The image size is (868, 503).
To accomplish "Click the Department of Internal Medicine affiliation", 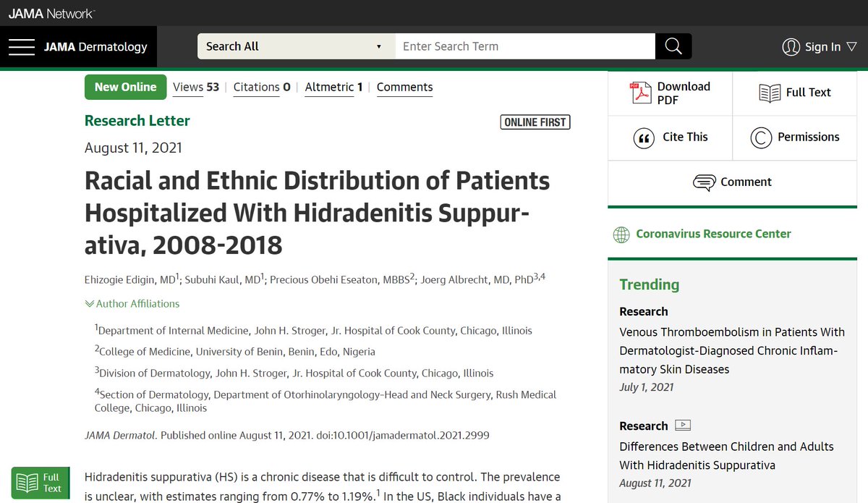I will (313, 331).
